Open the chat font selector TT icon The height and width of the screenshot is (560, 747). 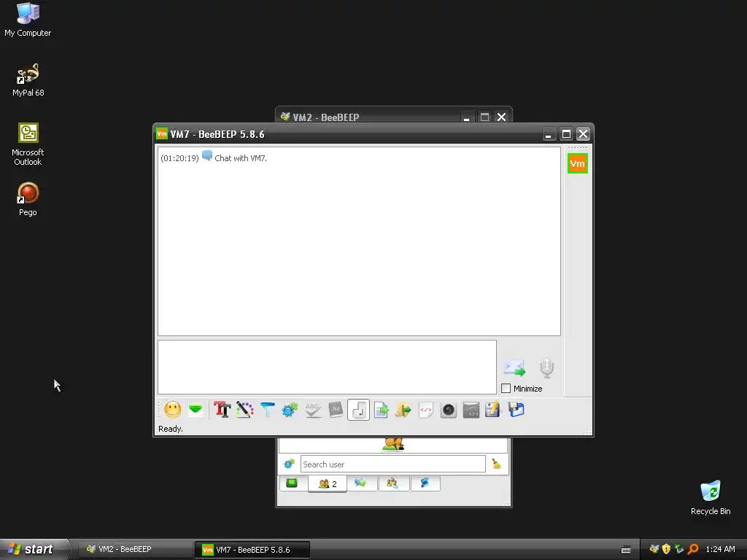point(222,410)
